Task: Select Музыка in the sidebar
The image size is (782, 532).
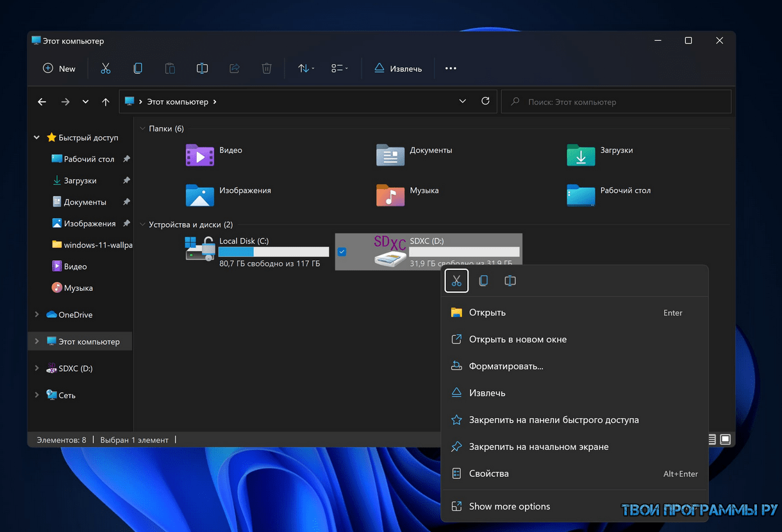Action: pyautogui.click(x=78, y=288)
